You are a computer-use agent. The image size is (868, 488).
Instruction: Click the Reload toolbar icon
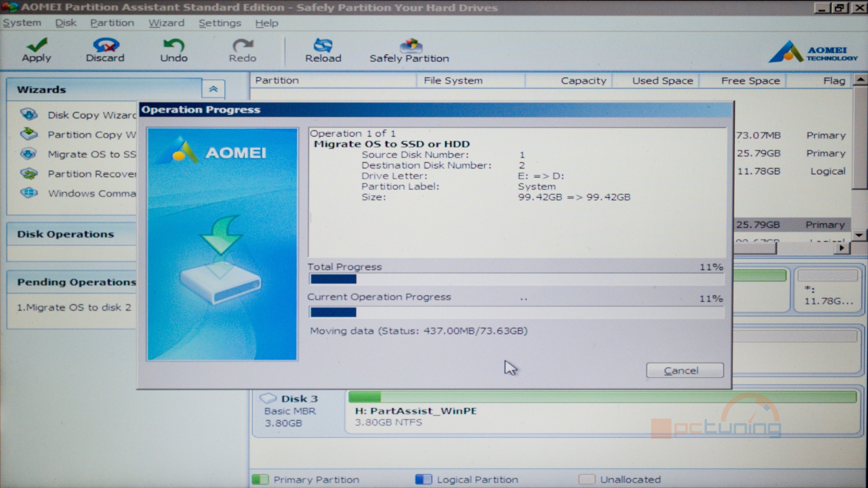[323, 45]
